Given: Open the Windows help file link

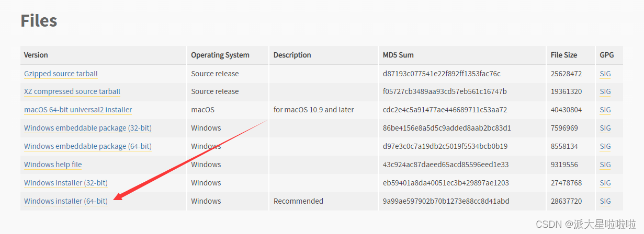Looking at the screenshot, I should click(x=53, y=165).
